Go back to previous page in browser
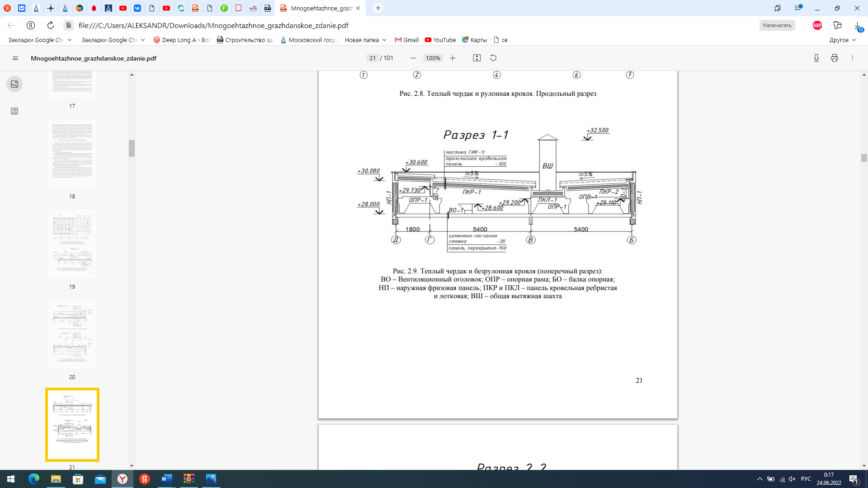Viewport: 868px width, 488px height. (11, 25)
